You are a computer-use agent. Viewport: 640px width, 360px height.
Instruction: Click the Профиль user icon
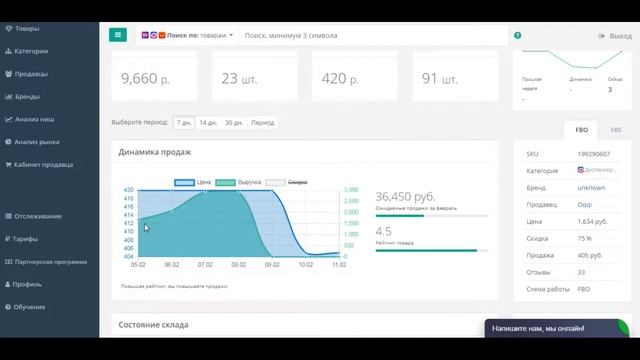[8, 284]
